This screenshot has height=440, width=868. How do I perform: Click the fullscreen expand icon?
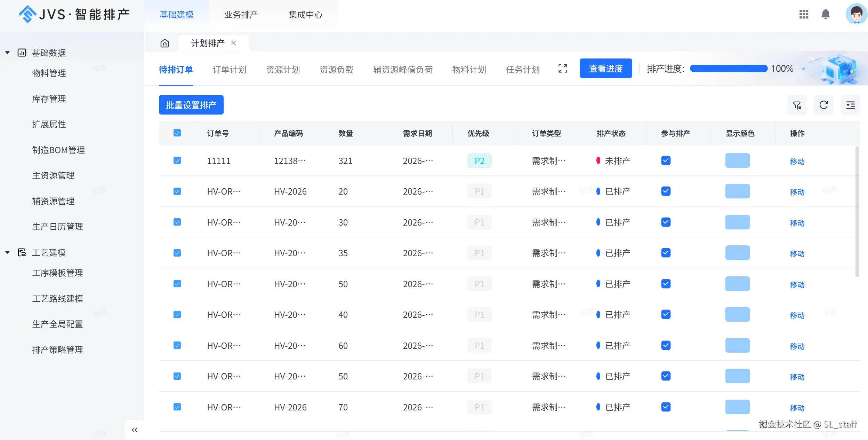(563, 69)
